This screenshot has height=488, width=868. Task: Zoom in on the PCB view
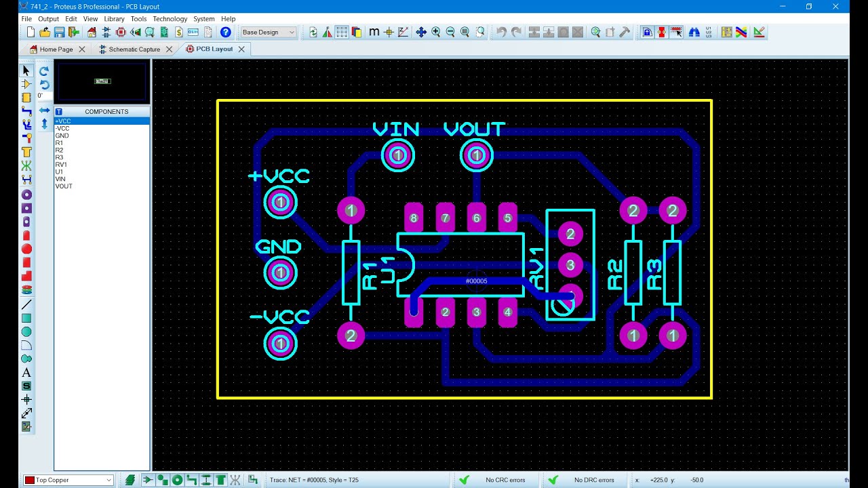tap(435, 32)
